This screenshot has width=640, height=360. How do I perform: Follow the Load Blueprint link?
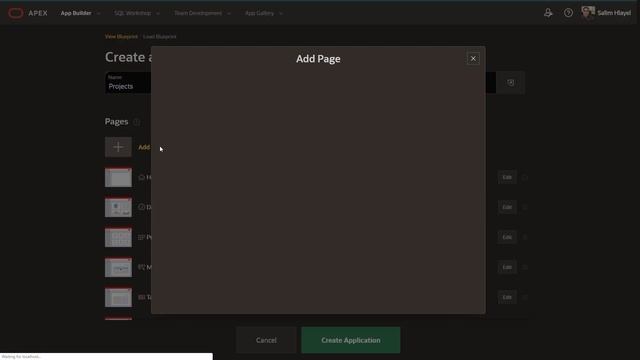160,36
